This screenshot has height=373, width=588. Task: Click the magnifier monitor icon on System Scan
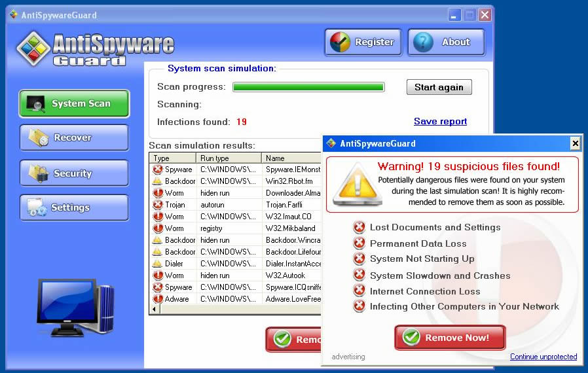pyautogui.click(x=36, y=104)
